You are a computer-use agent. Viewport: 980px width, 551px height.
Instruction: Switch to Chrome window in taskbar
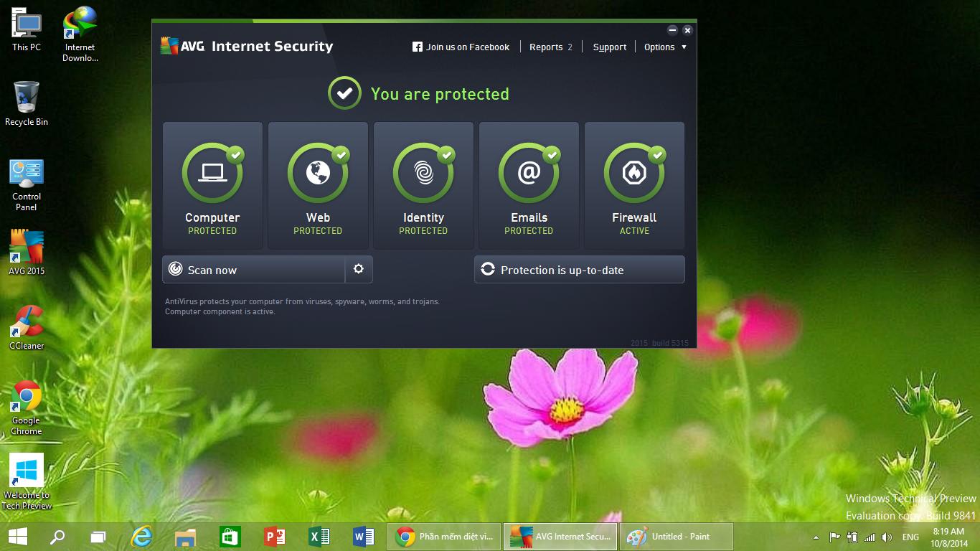point(444,537)
